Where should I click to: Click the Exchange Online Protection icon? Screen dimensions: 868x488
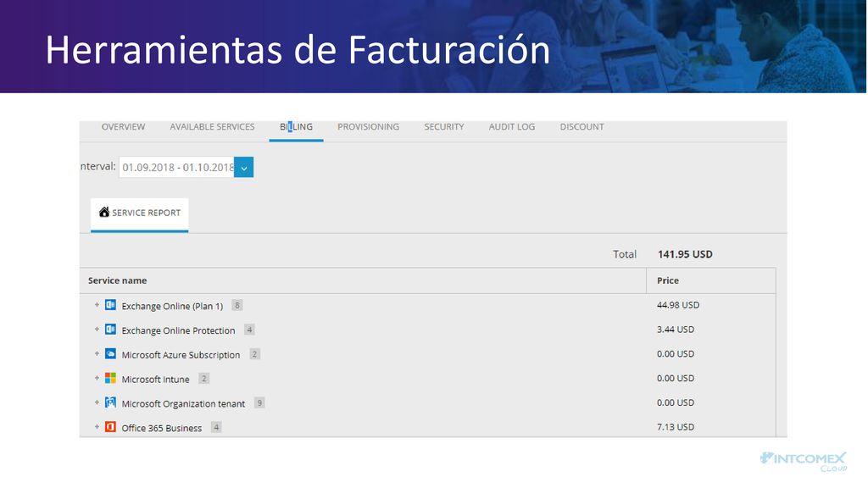pos(111,330)
